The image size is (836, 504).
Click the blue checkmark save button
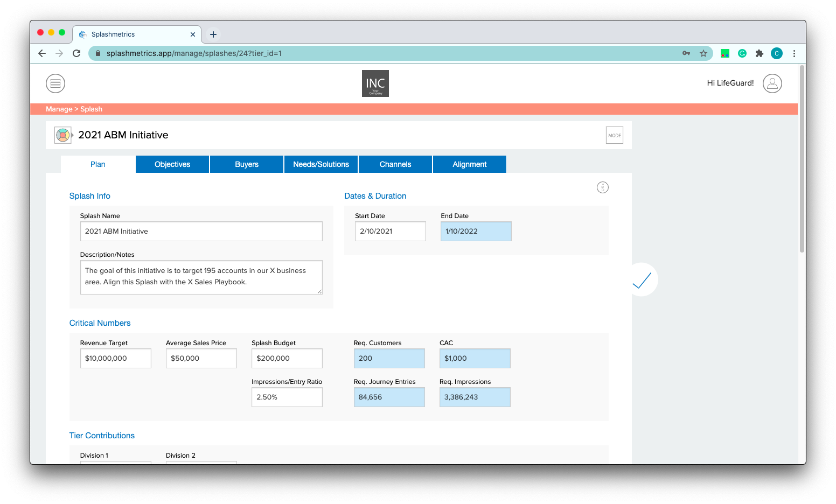tap(642, 280)
